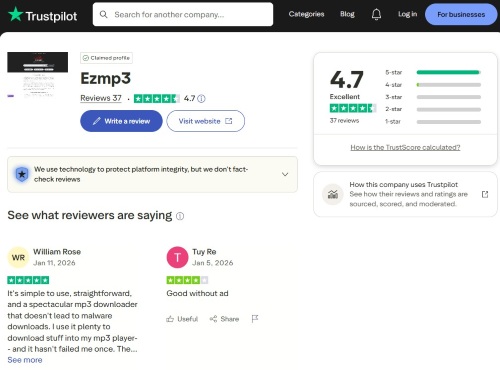This screenshot has width=500, height=370.
Task: Click Tuy Re's four-star rating
Action: point(187,280)
